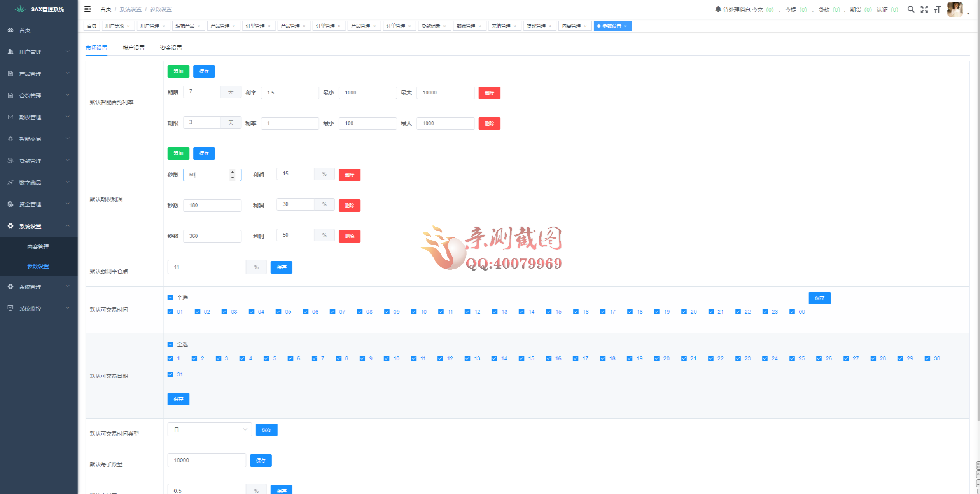Click the notification bell icon
The image size is (980, 494).
(718, 9)
